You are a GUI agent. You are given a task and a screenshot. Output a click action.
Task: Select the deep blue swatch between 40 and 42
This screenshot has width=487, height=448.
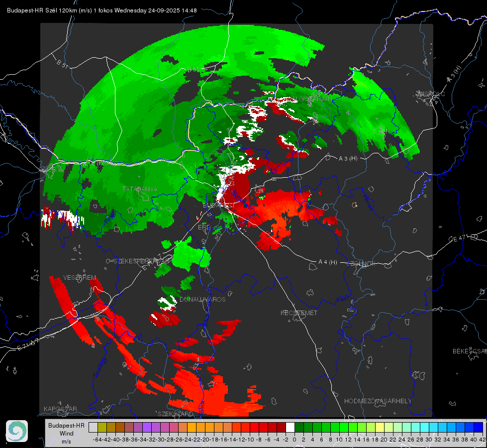pos(479,427)
